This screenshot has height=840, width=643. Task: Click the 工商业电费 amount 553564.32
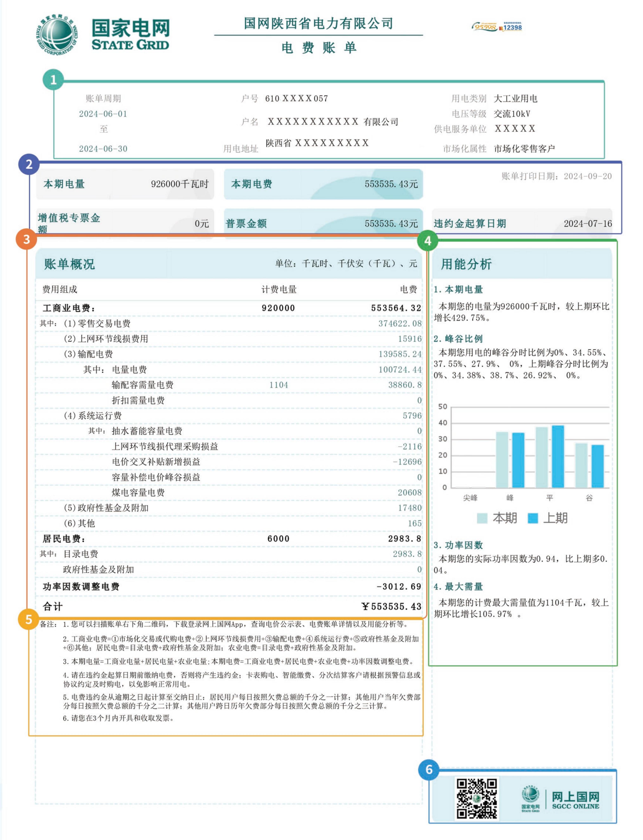click(396, 308)
